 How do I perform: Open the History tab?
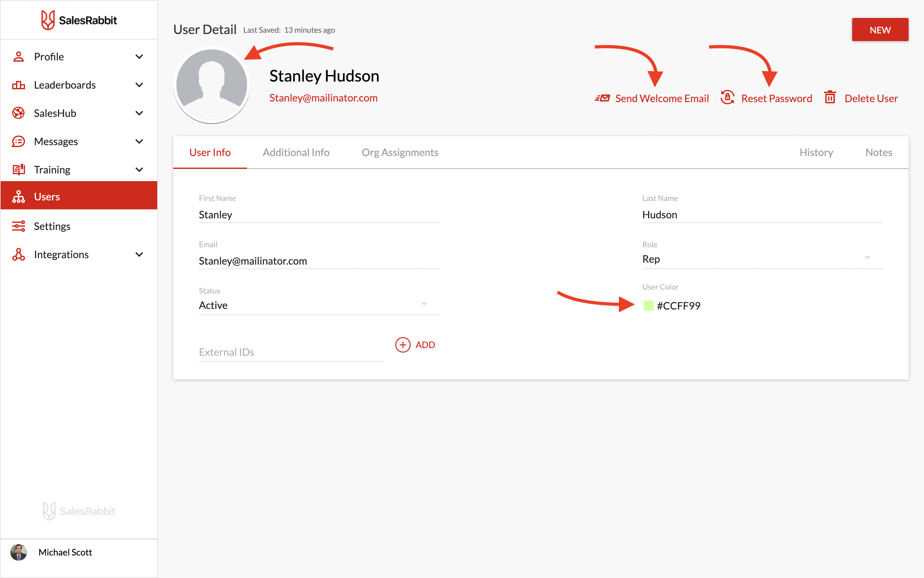pos(816,152)
